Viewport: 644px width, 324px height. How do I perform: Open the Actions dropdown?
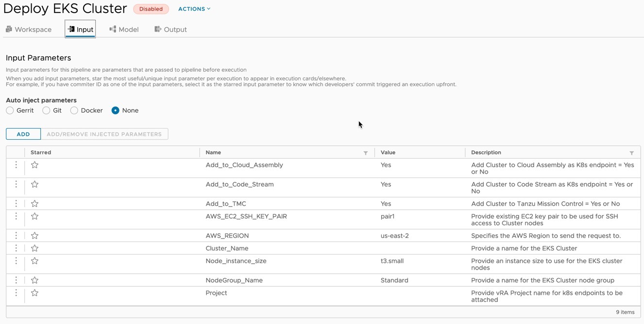[x=194, y=9]
